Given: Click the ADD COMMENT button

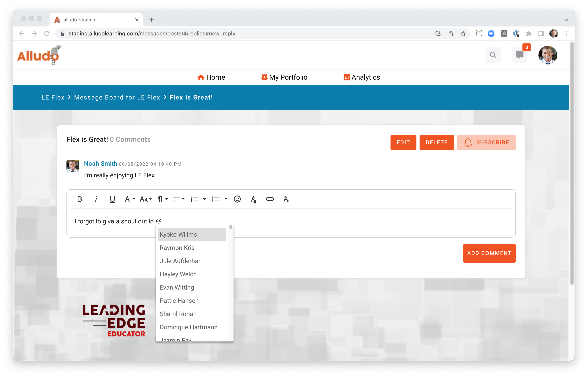Looking at the screenshot, I should pyautogui.click(x=489, y=253).
